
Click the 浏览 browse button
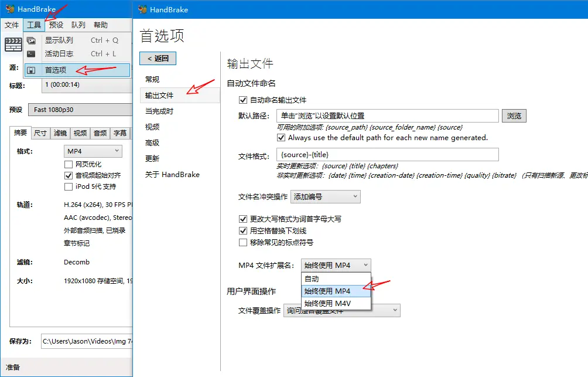click(514, 116)
